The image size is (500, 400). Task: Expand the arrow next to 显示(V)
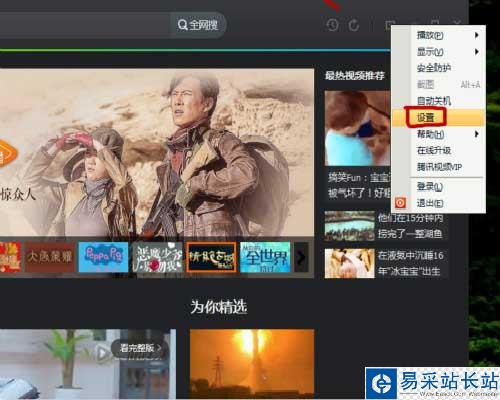[477, 52]
